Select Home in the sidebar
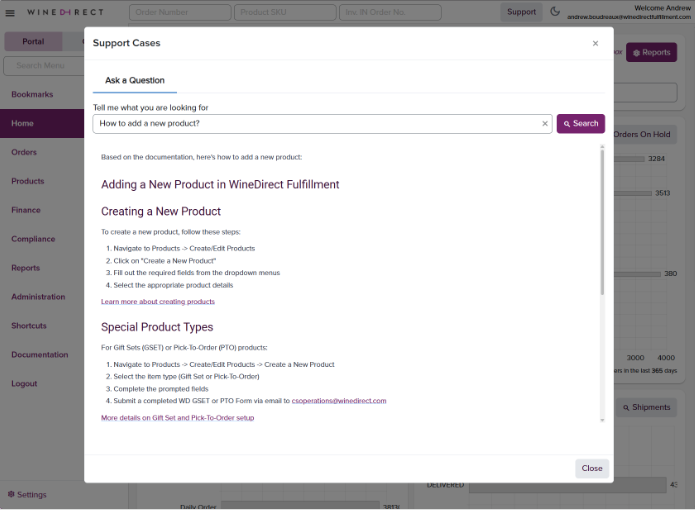Screen dimensions: 695x510 tap(42, 123)
